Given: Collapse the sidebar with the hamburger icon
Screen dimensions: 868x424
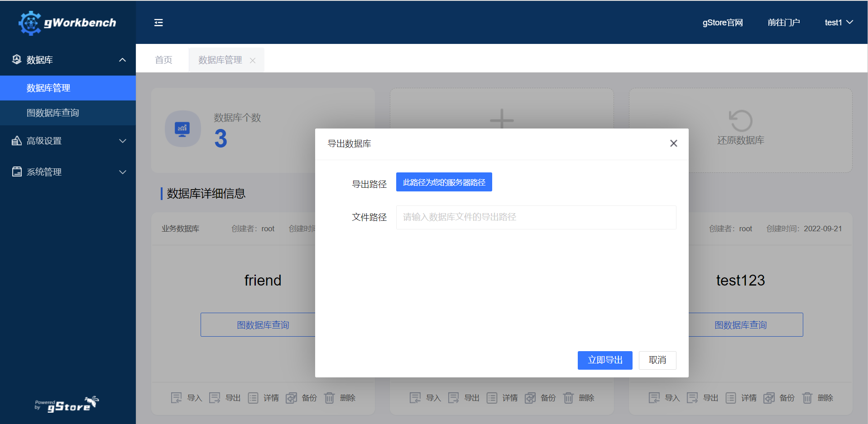Looking at the screenshot, I should (x=158, y=23).
